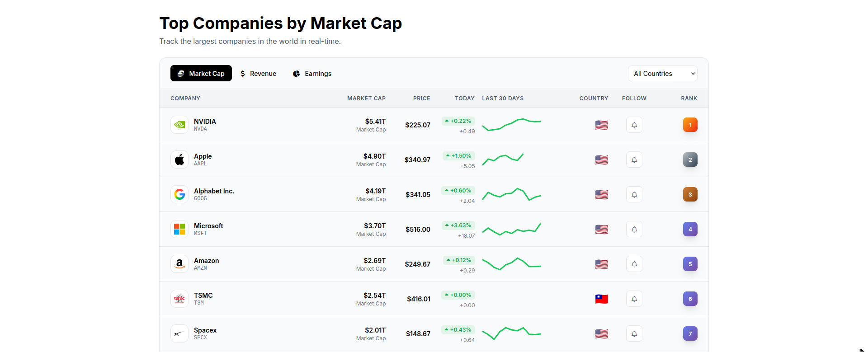Open the Spacex company name link
Viewport: 868px width, 352px height.
(205, 330)
